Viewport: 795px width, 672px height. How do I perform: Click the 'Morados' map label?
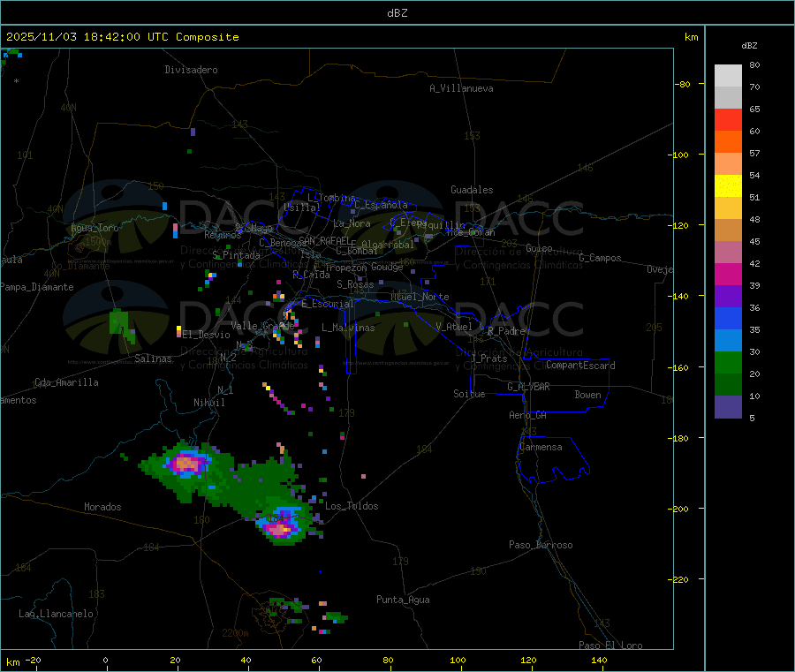pos(103,507)
